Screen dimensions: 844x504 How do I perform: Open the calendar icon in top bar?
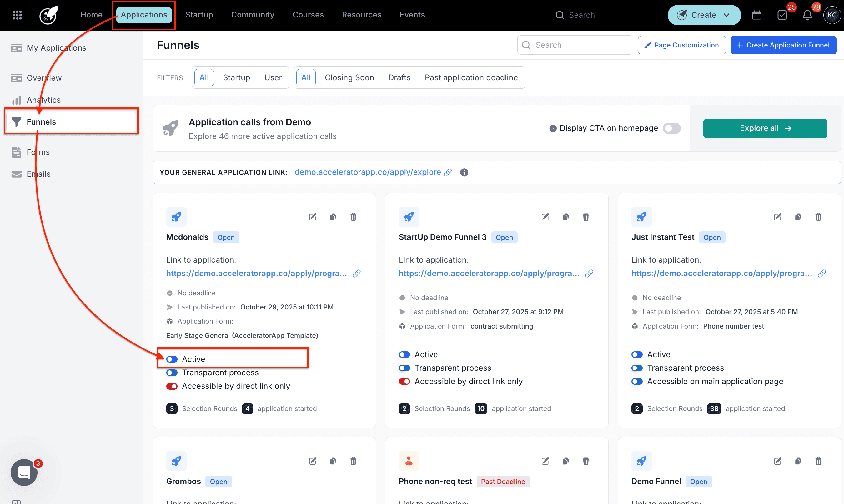(756, 15)
